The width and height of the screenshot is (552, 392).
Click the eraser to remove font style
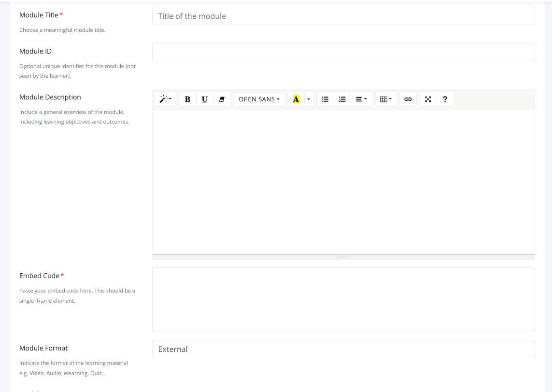click(222, 99)
